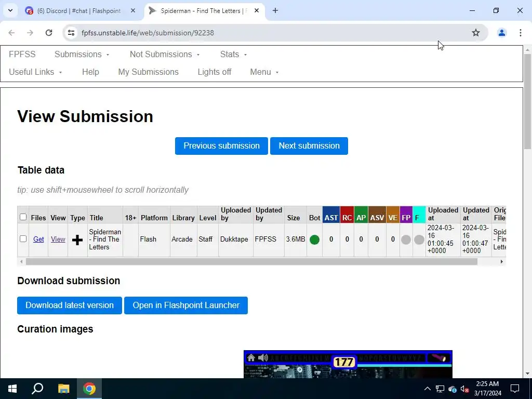The height and width of the screenshot is (399, 532).
Task: Click the red RC column header
Action: (x=347, y=215)
